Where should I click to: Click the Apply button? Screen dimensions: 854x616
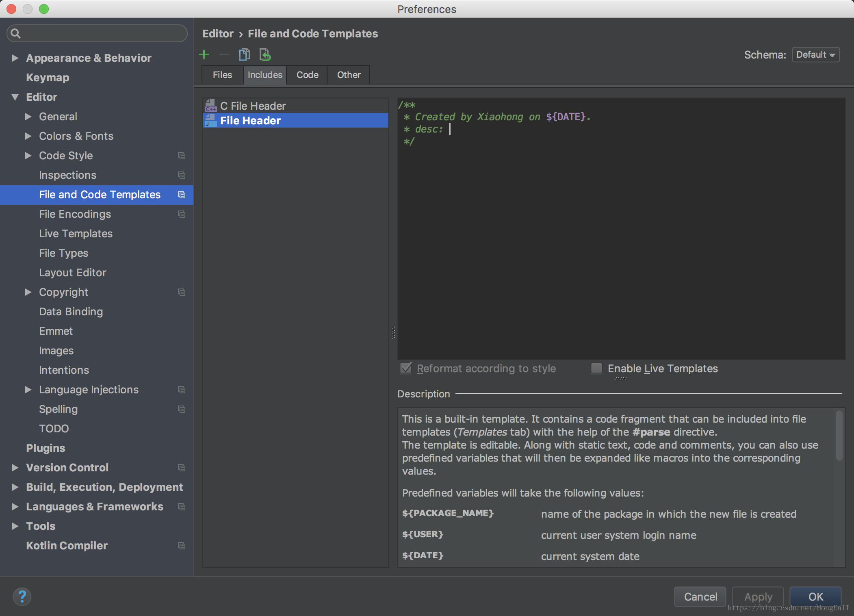pos(758,596)
